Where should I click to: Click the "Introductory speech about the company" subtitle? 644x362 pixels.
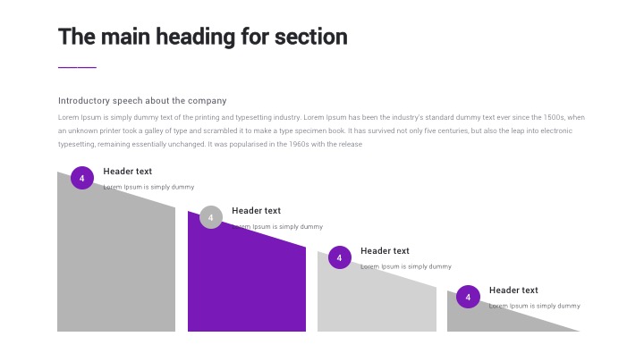click(x=142, y=101)
